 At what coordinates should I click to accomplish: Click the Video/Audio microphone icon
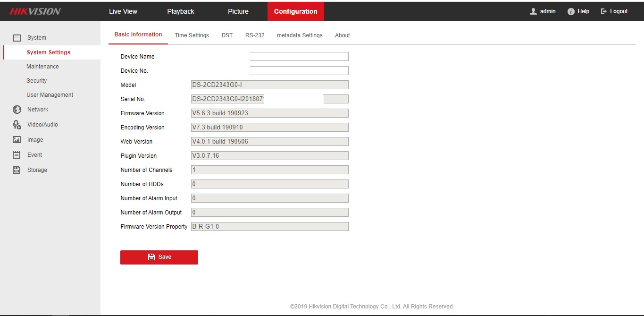pos(17,125)
